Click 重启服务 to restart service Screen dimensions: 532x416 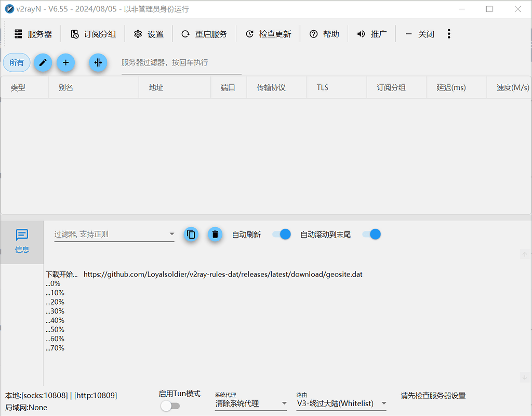click(x=204, y=34)
